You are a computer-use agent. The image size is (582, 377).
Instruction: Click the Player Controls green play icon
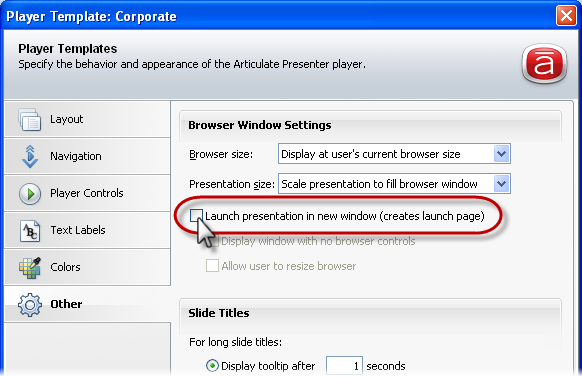(x=30, y=194)
